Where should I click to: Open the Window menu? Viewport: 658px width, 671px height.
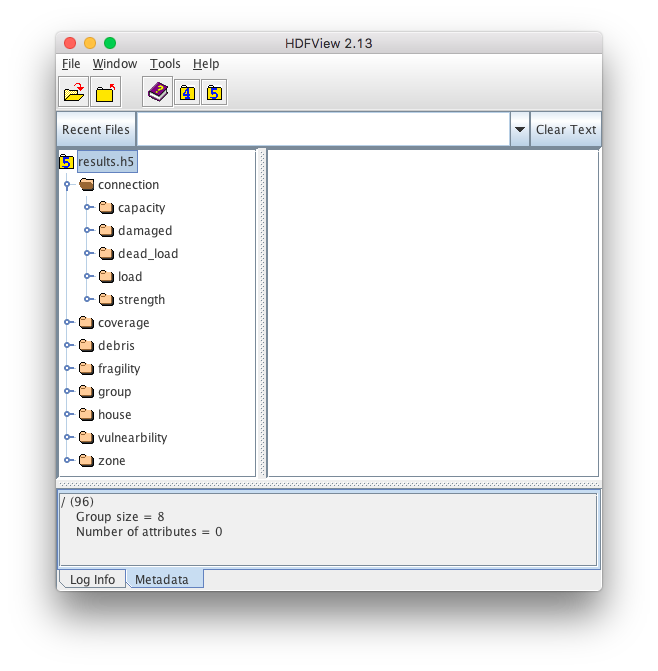(x=115, y=64)
